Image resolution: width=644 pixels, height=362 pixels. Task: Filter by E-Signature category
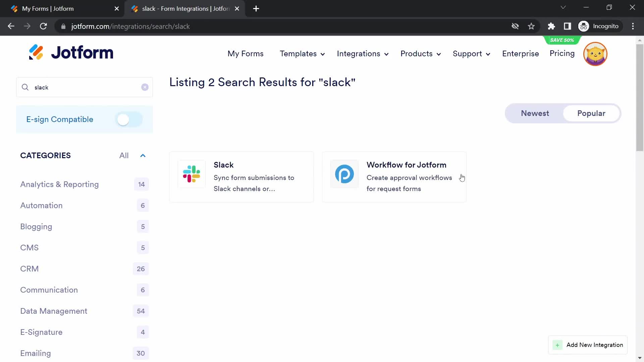(41, 332)
